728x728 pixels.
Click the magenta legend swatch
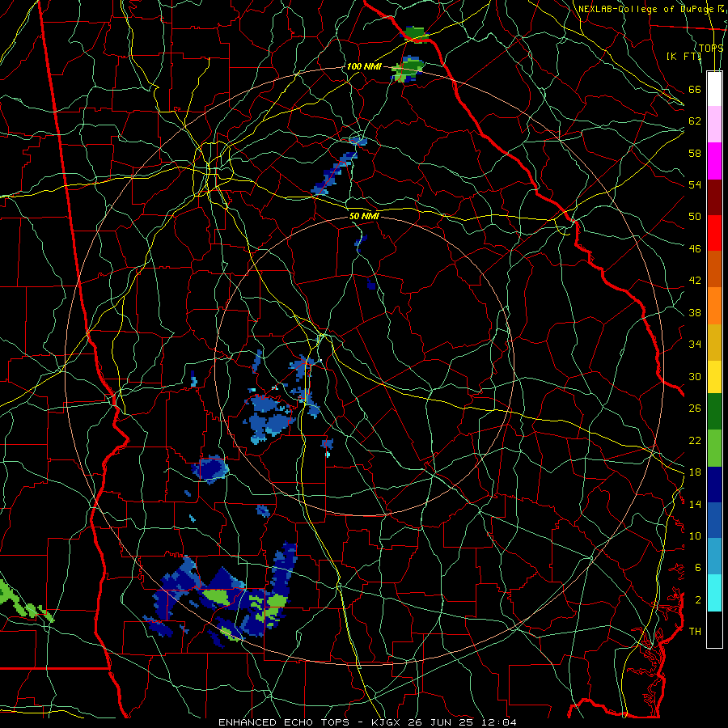click(x=714, y=161)
